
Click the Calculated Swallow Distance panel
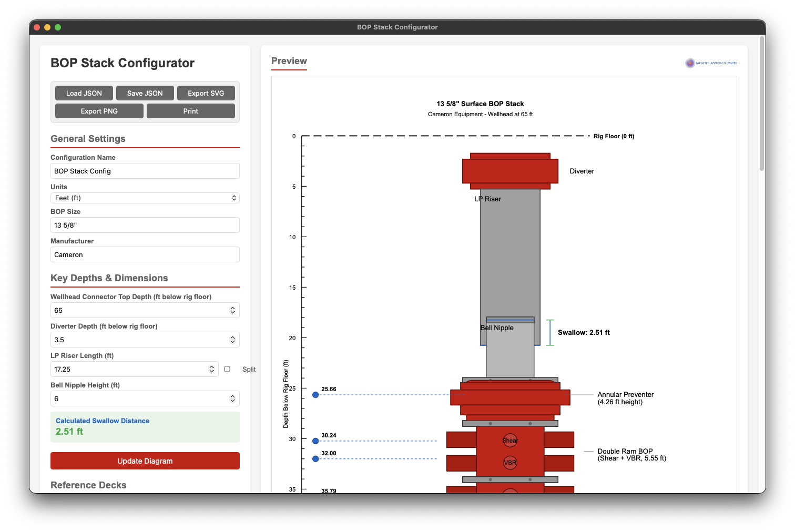(x=145, y=426)
